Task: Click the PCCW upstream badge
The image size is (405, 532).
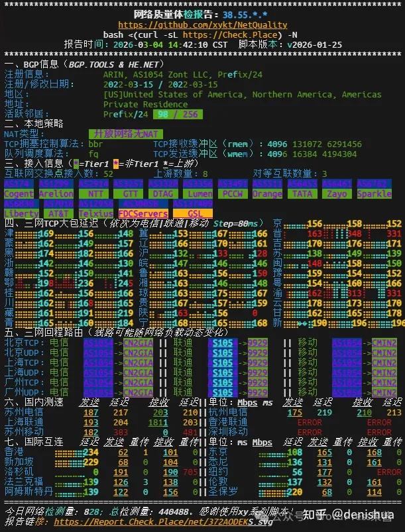Action: click(233, 193)
